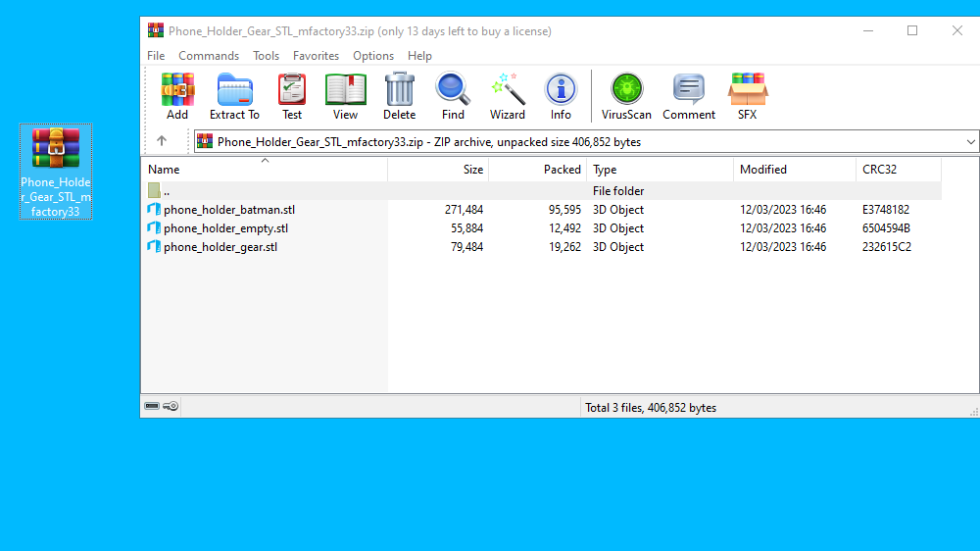Screen dimensions: 980x551
Task: Click the phone_holder_batman.stl file icon
Action: pyautogui.click(x=154, y=210)
